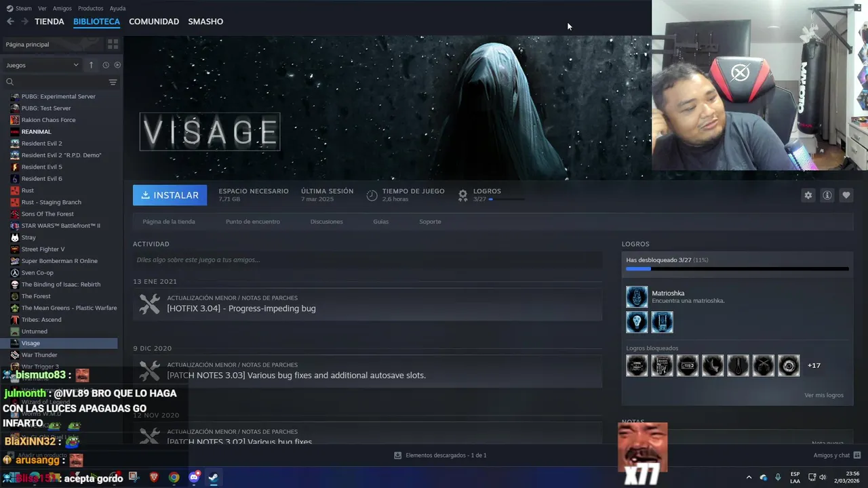
Task: Open Guías link
Action: (x=380, y=222)
